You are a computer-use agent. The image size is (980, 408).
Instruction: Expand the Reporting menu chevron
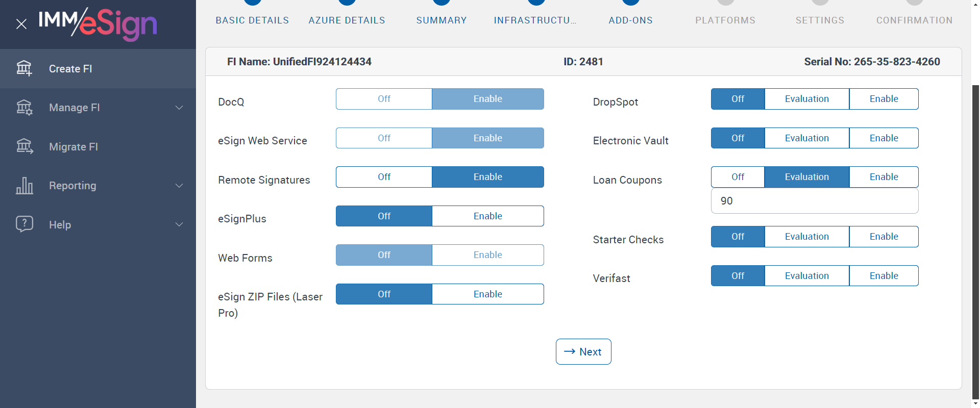pos(179,186)
